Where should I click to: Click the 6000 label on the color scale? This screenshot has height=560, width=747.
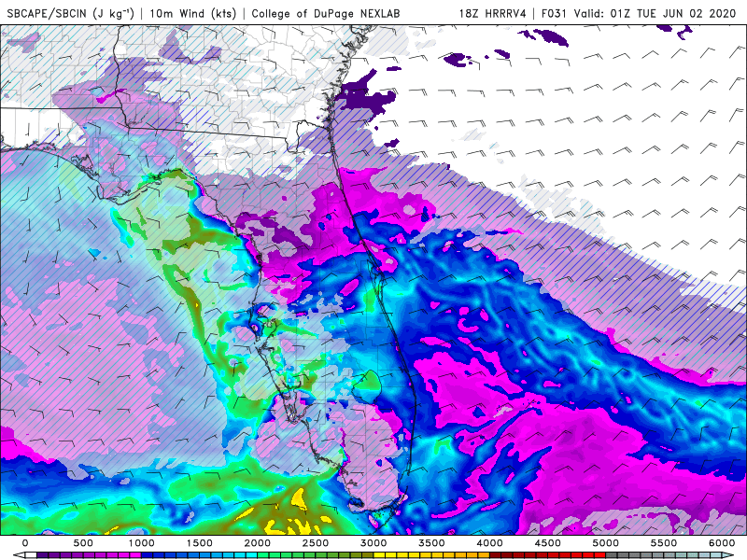(722, 543)
